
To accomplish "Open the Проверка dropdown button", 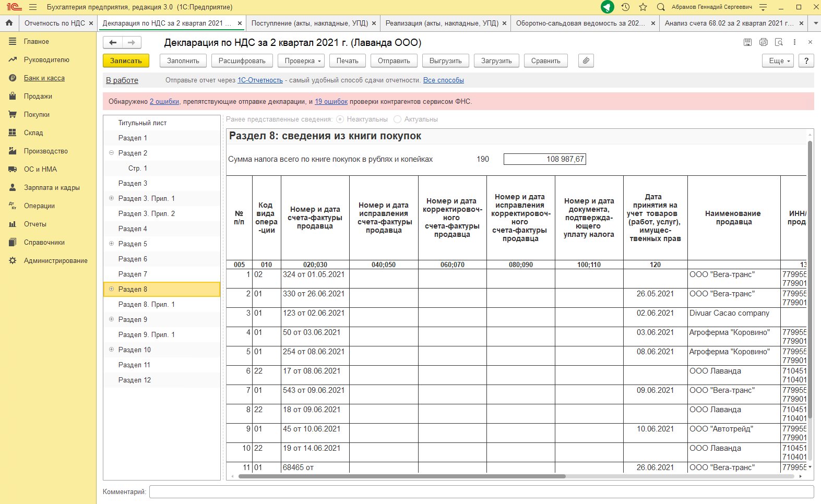I will click(x=301, y=61).
